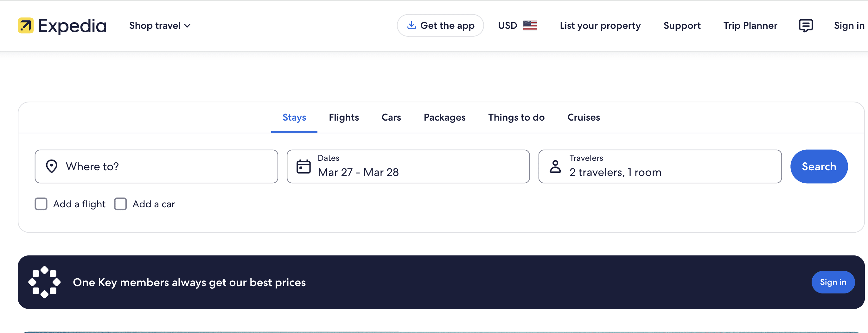Viewport: 868px width, 333px height.
Task: Click the US flag icon
Action: pos(530,26)
